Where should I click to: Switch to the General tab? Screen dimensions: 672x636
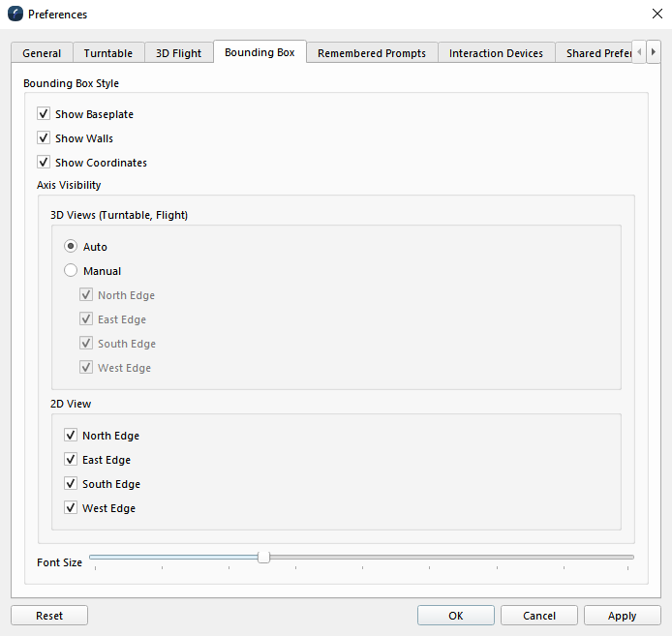click(42, 53)
